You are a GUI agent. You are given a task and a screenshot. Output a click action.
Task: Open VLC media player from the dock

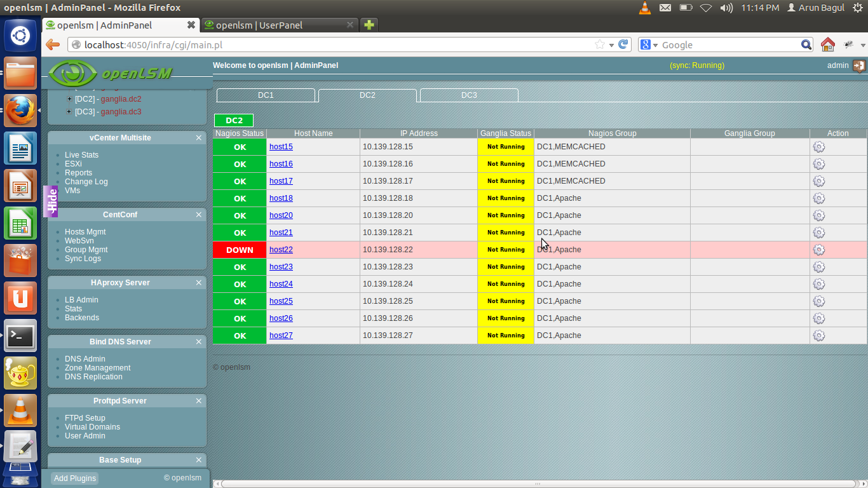tap(20, 410)
